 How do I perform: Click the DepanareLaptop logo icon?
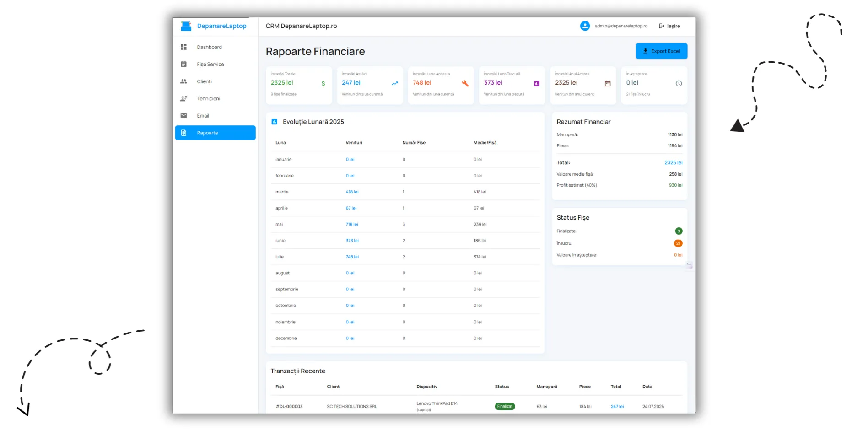coord(186,26)
